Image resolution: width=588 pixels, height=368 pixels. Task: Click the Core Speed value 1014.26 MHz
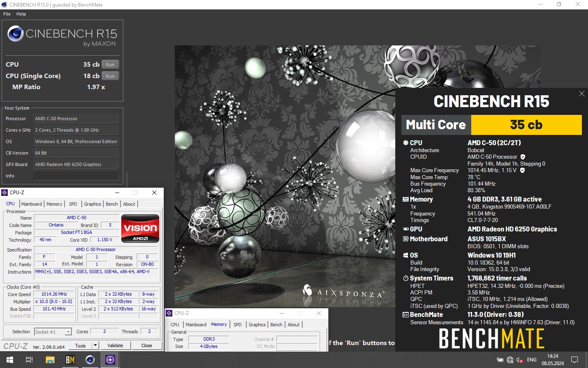[x=54, y=294]
